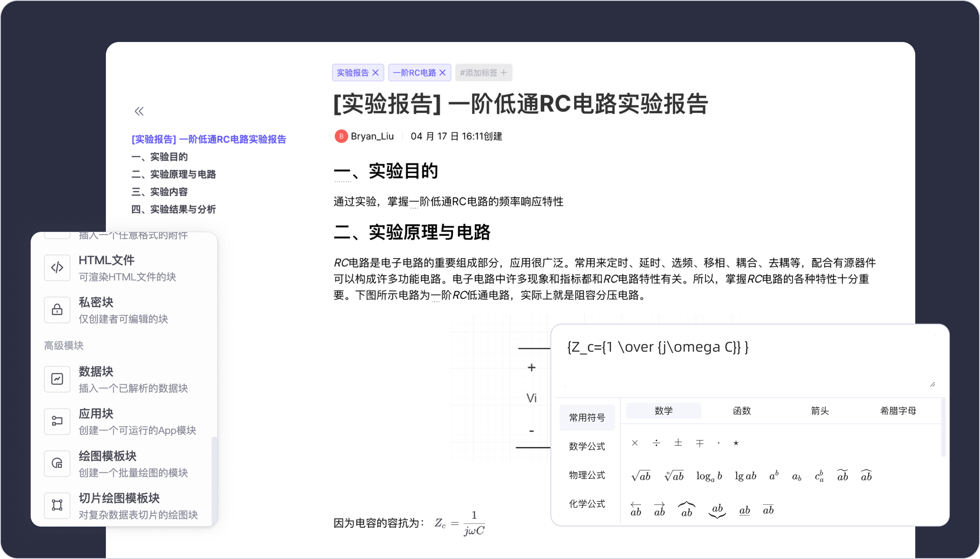Insert the overline ab template

(769, 509)
